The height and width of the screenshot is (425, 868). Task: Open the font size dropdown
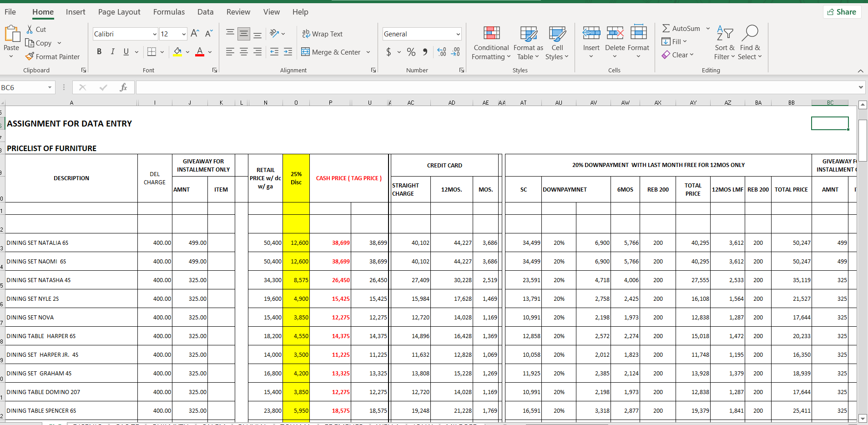point(184,34)
